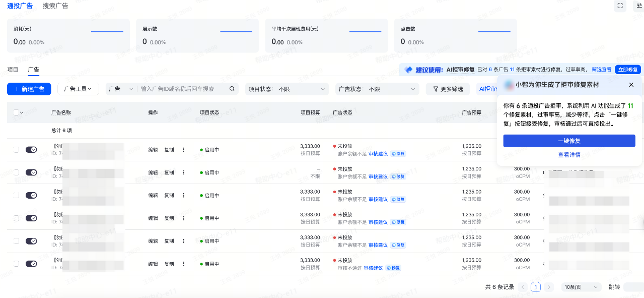Open the 广告工具 dropdown
This screenshot has width=644, height=298.
tap(78, 89)
